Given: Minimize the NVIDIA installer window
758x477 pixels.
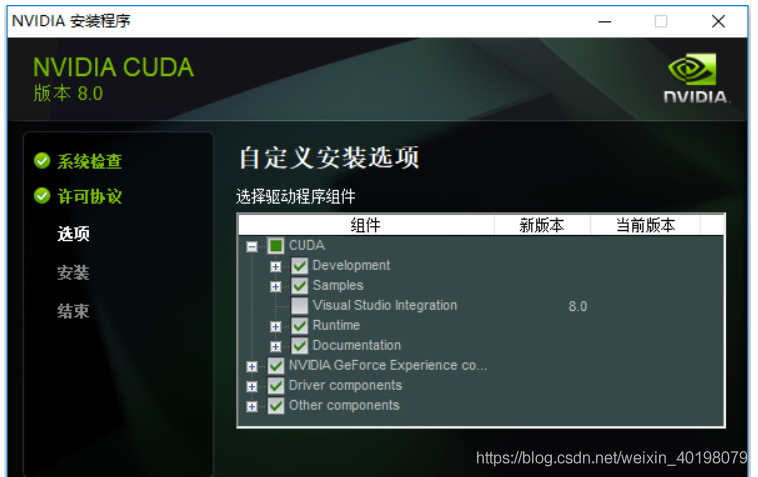Looking at the screenshot, I should (x=605, y=22).
